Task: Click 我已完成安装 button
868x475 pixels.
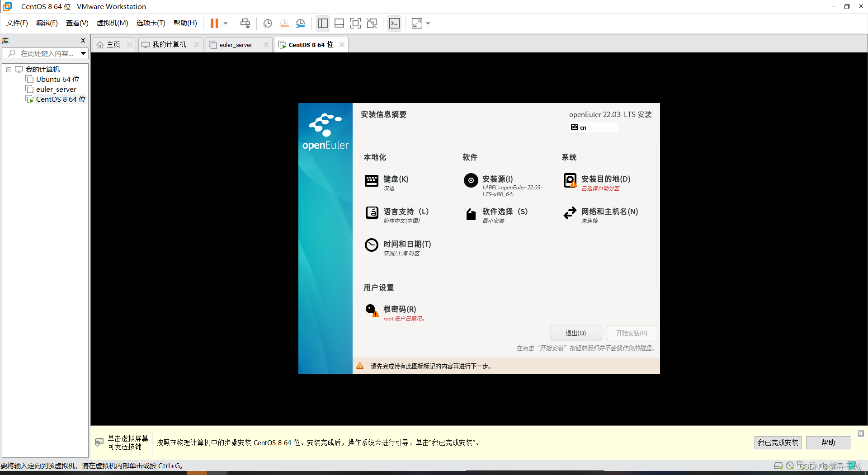Action: point(778,442)
